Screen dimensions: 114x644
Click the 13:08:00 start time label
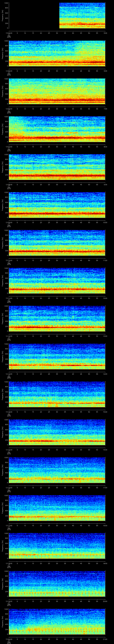[x=9, y=184]
